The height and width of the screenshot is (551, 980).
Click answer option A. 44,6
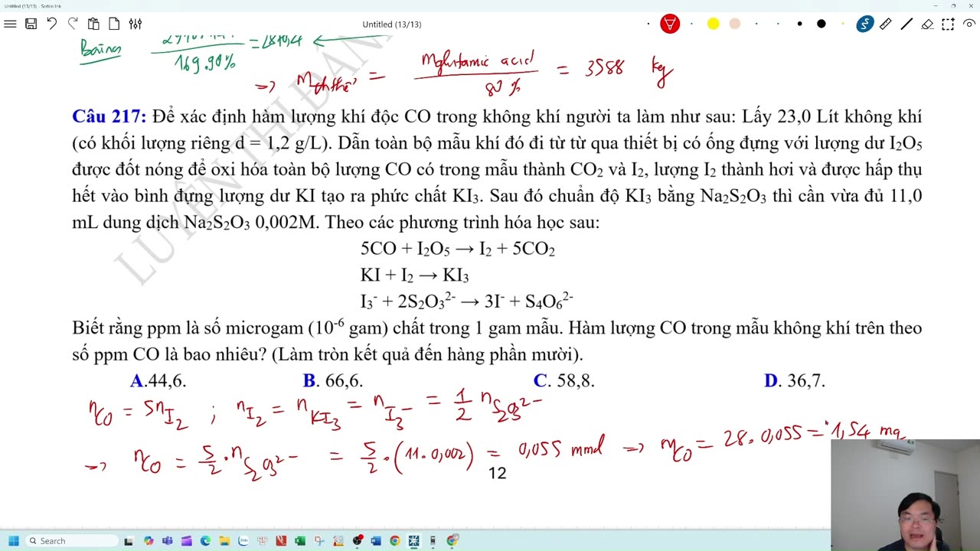pyautogui.click(x=158, y=380)
